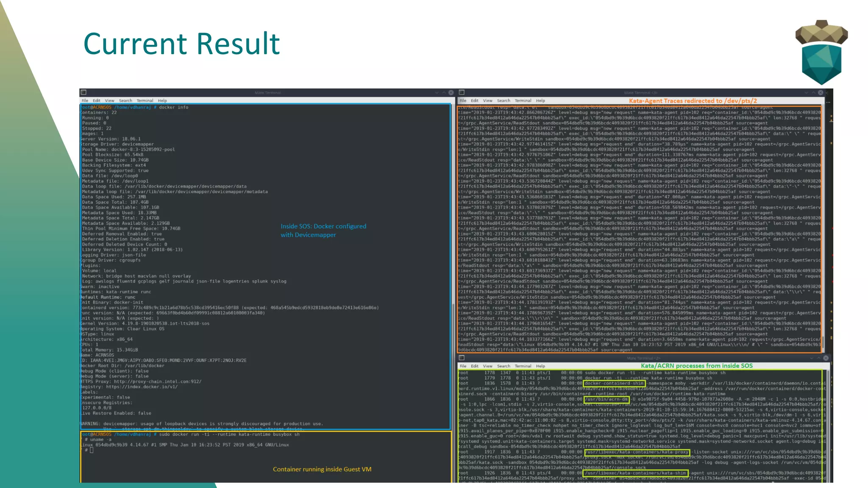Close the Mate Terminal <2> window
This screenshot has width=868, height=488.
[x=826, y=358]
